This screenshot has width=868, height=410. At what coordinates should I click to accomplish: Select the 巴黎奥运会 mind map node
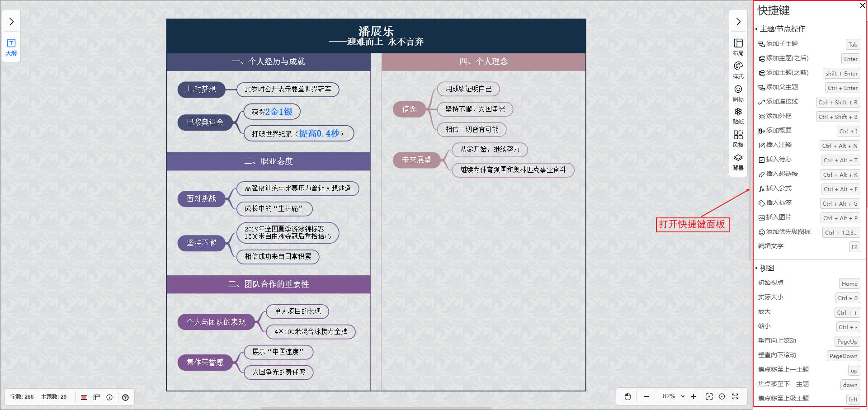205,122
